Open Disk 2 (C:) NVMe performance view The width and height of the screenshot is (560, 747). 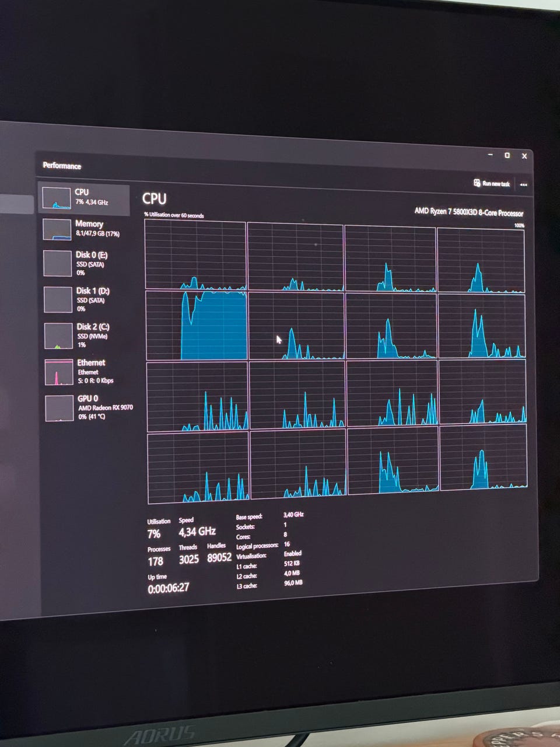tap(85, 336)
